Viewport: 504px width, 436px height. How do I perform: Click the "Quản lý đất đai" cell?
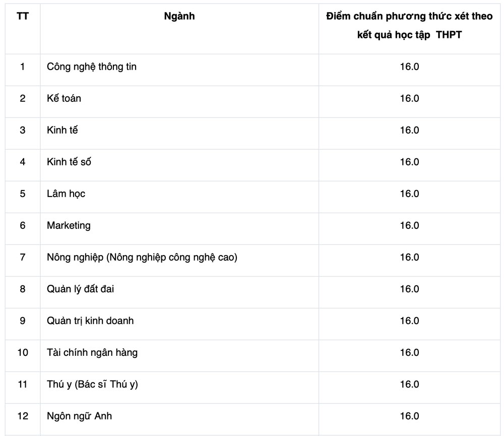click(x=77, y=289)
